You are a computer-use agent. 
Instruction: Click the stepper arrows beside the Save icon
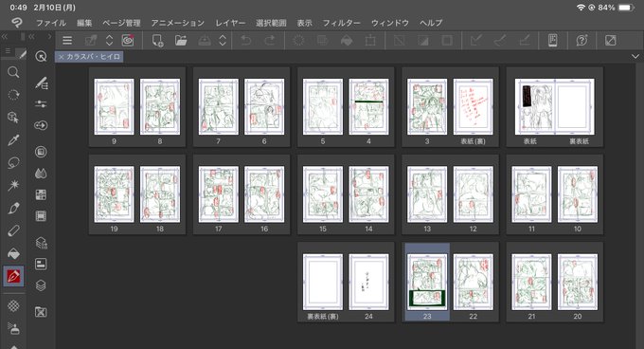pyautogui.click(x=223, y=40)
